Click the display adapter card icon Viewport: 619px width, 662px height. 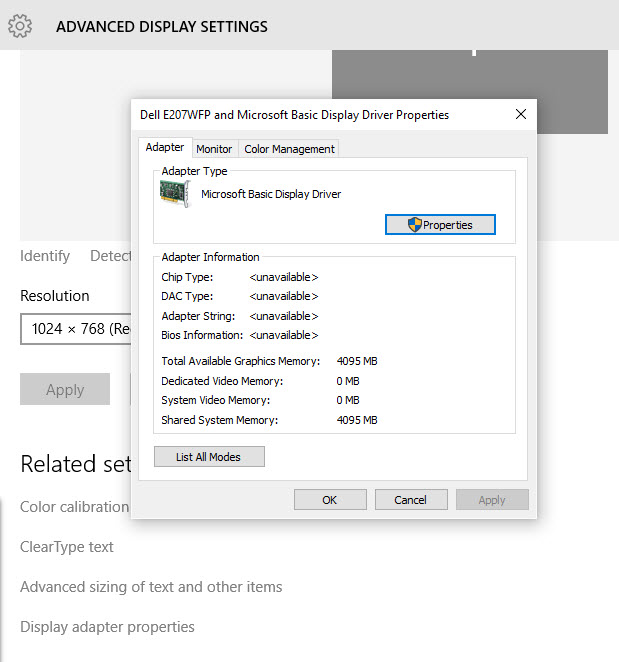[x=176, y=194]
